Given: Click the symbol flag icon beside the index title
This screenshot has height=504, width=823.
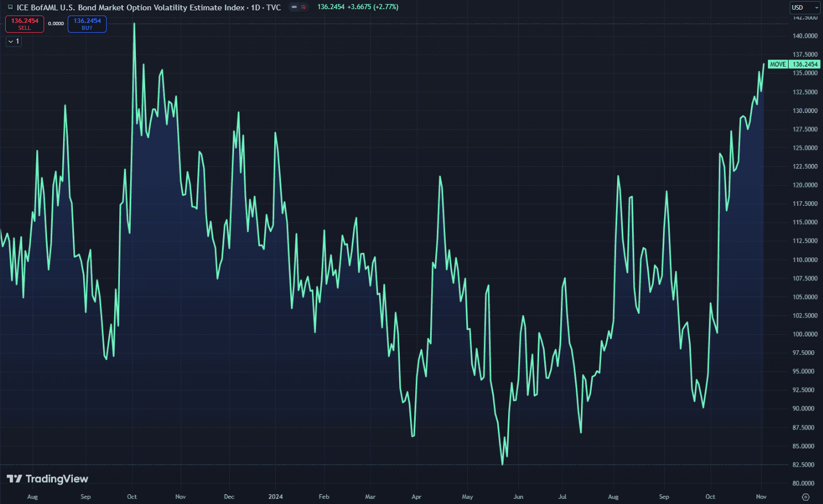Looking at the screenshot, I should click(x=10, y=7).
